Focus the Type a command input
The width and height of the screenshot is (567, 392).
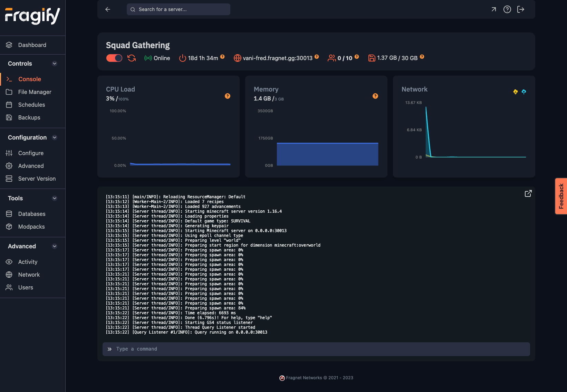pos(316,349)
